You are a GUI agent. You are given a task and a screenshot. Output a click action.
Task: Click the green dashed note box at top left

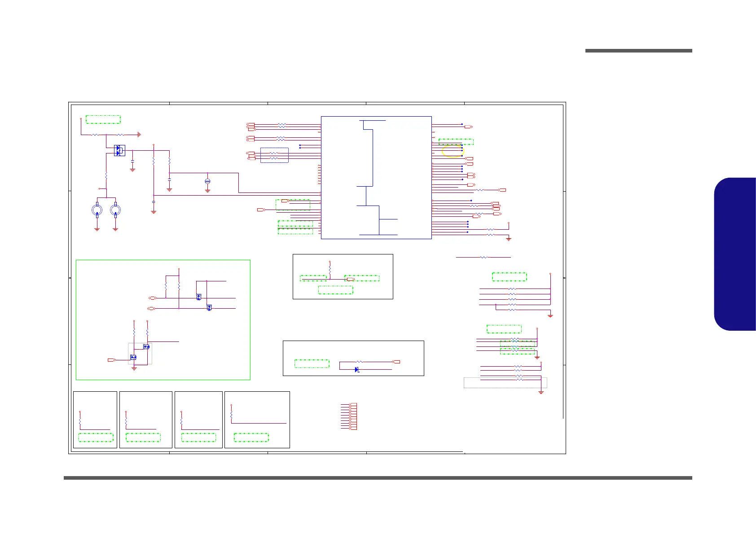(x=103, y=120)
